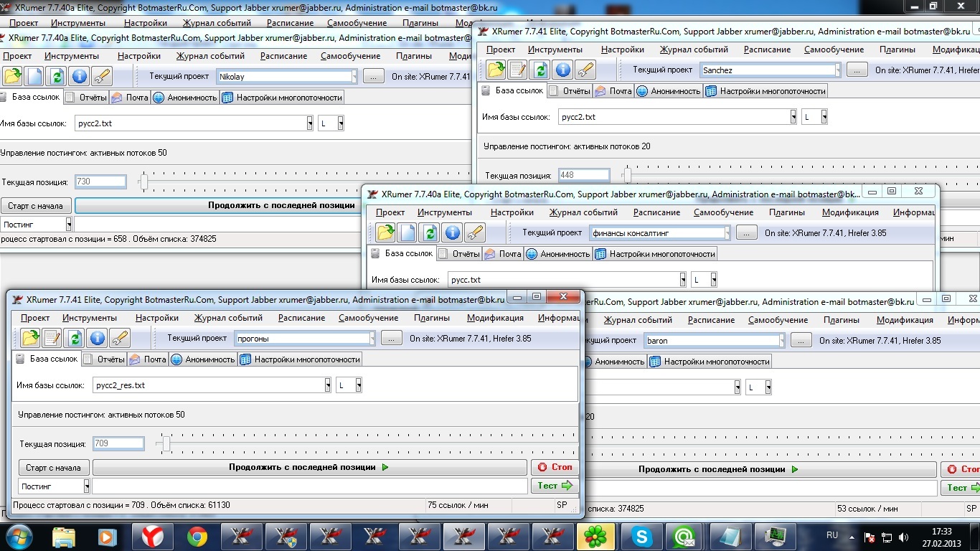Screen dimensions: 980x551
Task: Click the key tools icon in прогоны window
Action: tap(120, 338)
